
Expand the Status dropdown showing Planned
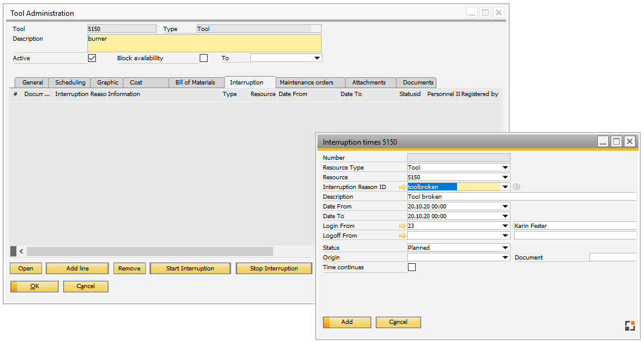tap(505, 248)
